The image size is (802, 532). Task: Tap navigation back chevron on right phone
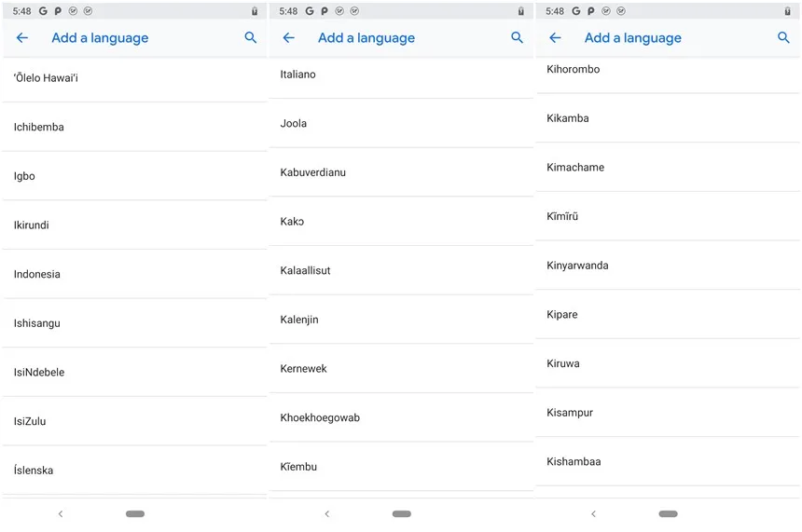click(x=593, y=513)
